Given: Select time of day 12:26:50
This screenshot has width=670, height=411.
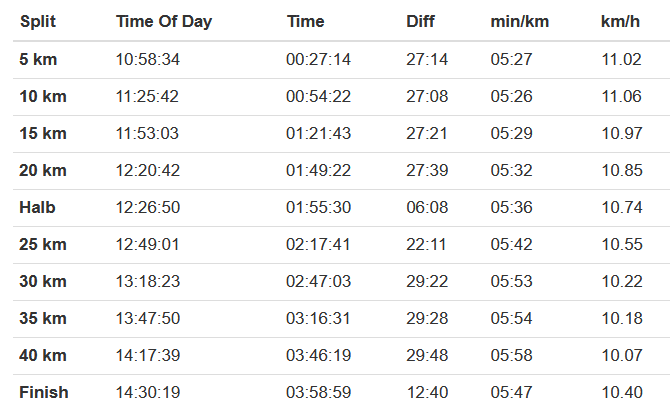Looking at the screenshot, I should [x=148, y=208].
